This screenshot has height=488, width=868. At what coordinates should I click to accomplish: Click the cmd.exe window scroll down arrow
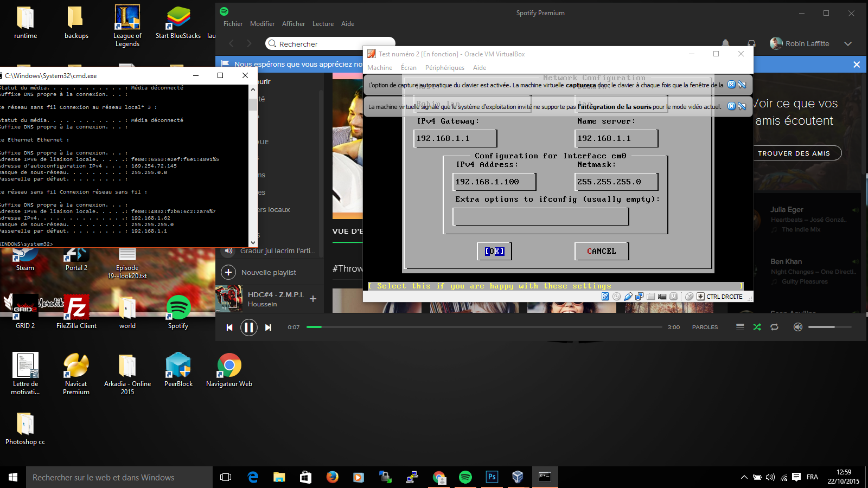point(253,243)
